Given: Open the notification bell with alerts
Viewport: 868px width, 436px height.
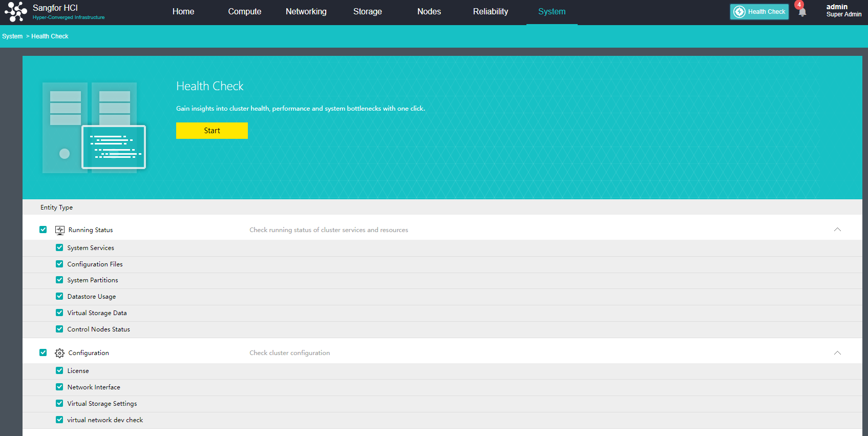Looking at the screenshot, I should coord(802,12).
